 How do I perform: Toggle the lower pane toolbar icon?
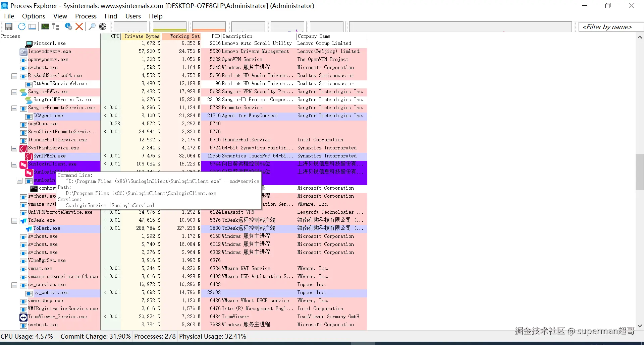[x=32, y=26]
